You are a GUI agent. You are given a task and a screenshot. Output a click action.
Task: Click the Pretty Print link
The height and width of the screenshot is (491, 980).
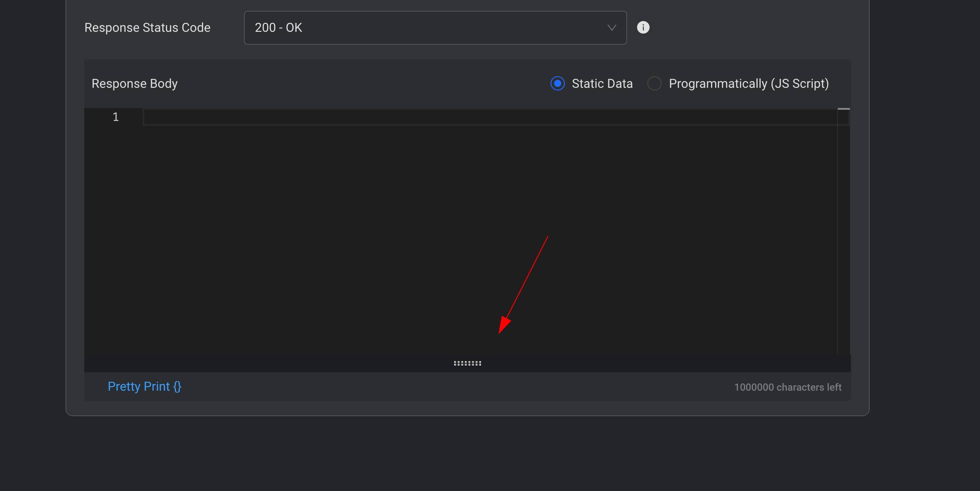tap(139, 386)
